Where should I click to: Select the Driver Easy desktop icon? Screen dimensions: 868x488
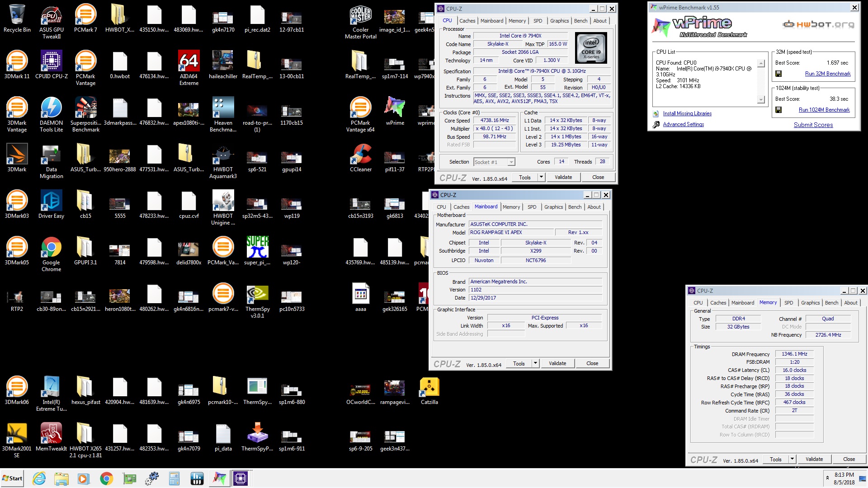[x=52, y=204]
